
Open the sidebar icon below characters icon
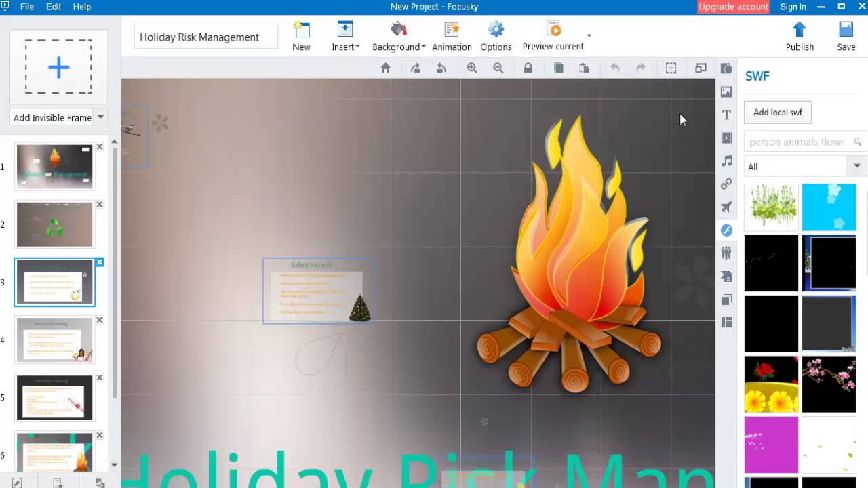pos(726,277)
